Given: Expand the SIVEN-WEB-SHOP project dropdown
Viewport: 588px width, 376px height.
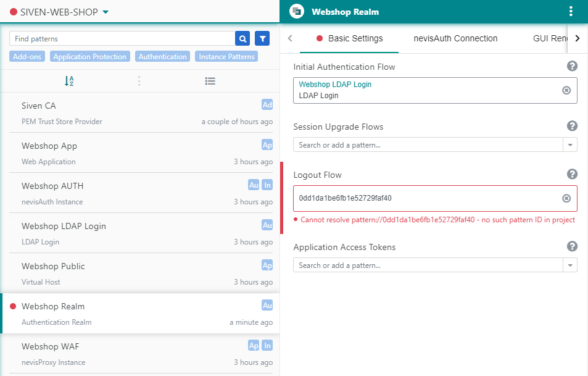Looking at the screenshot, I should 106,12.
